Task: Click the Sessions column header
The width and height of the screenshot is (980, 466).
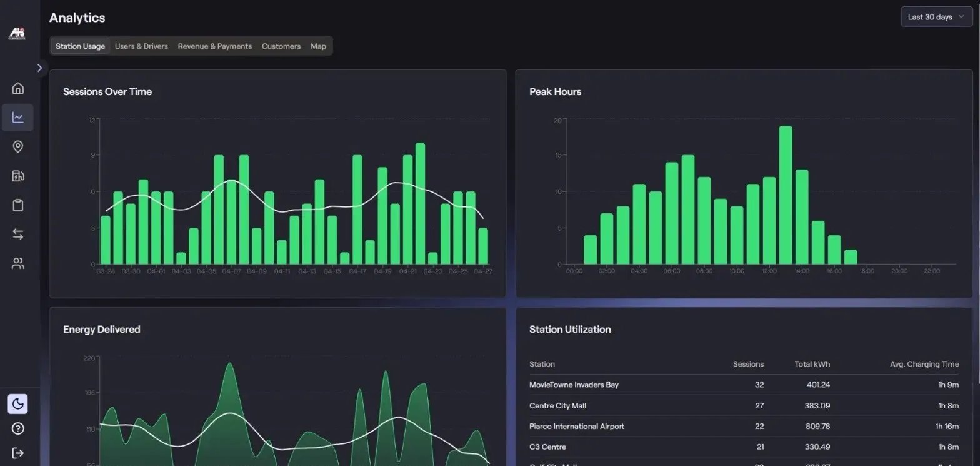Action: point(748,364)
